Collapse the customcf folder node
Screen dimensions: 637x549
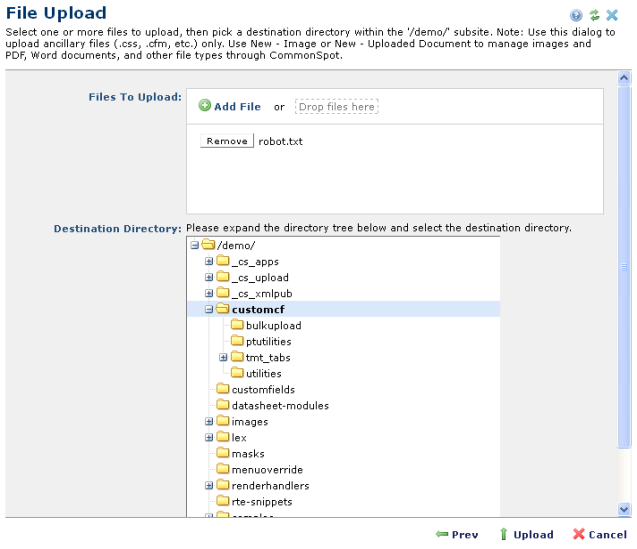tap(209, 310)
